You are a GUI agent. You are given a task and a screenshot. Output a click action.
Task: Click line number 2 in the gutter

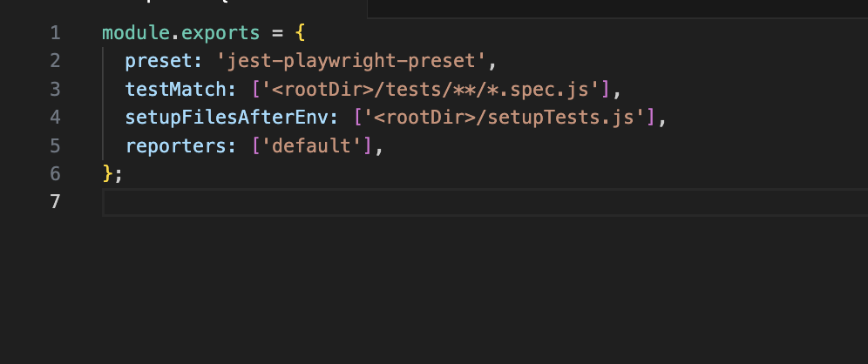(x=55, y=61)
